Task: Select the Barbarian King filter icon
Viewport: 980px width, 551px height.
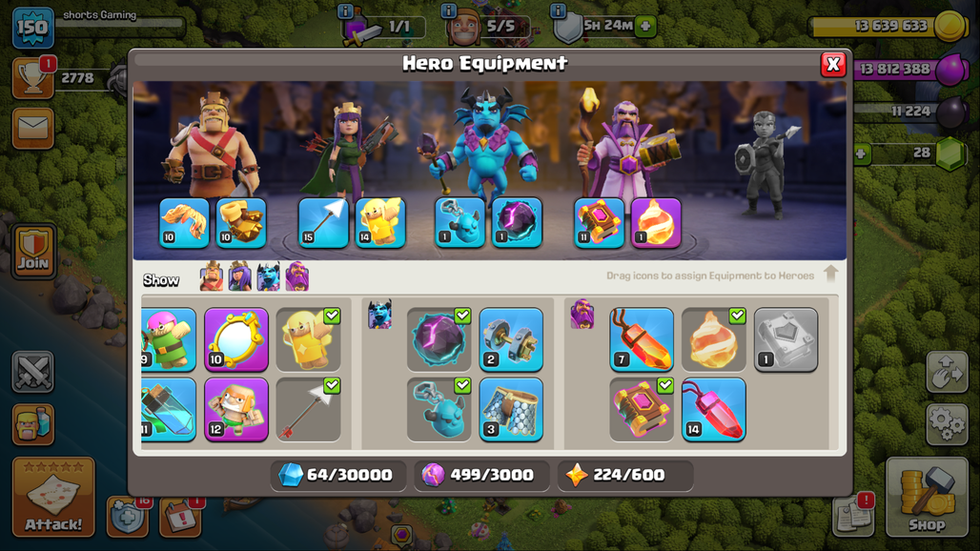Action: pyautogui.click(x=212, y=276)
